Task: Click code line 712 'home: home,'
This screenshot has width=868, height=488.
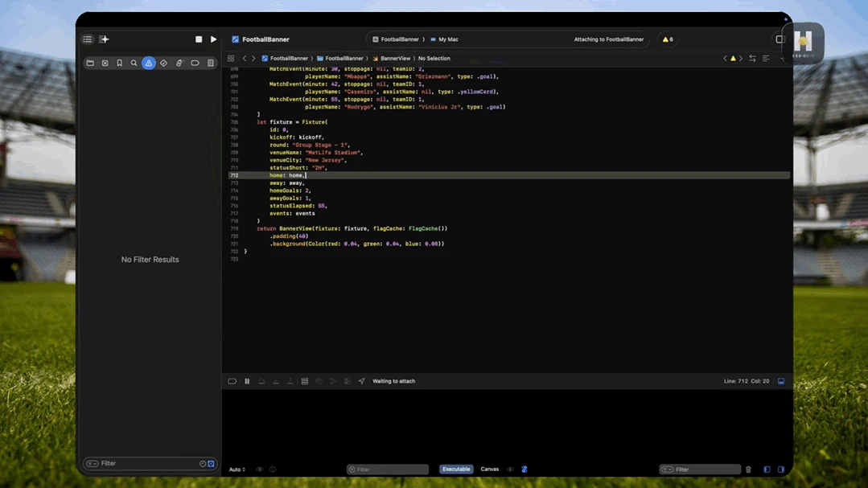Action: coord(288,175)
